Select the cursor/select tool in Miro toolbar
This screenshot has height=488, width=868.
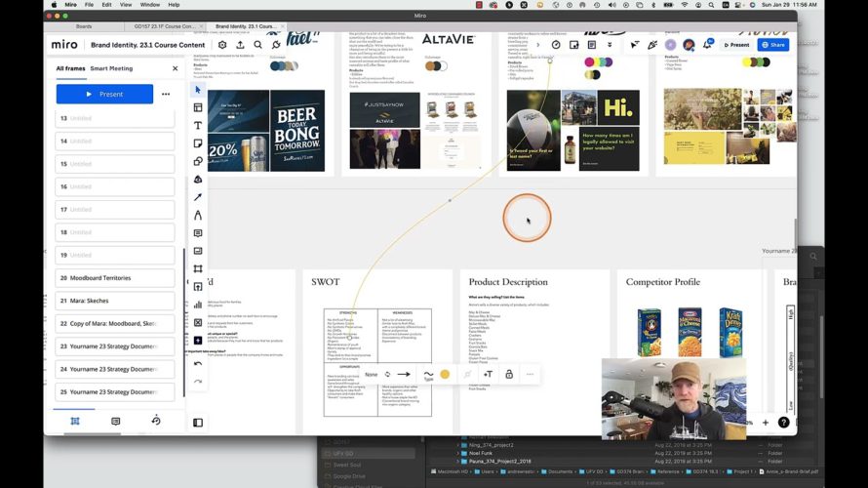pos(198,90)
